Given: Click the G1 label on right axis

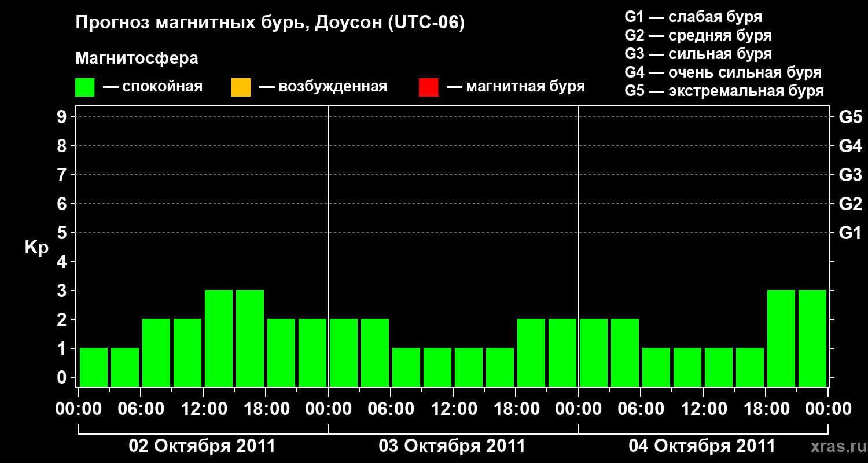Looking at the screenshot, I should (x=851, y=233).
